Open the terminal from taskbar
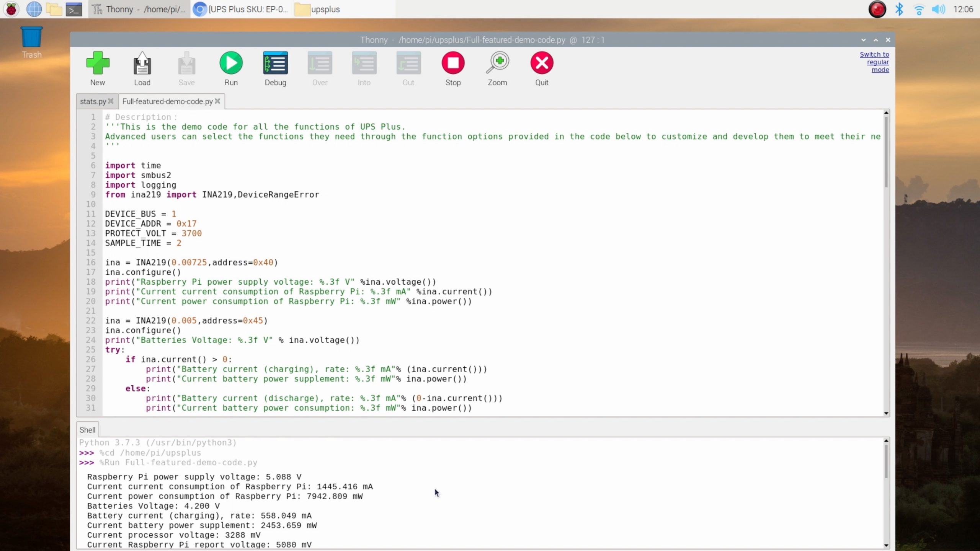980x551 pixels. click(x=74, y=9)
